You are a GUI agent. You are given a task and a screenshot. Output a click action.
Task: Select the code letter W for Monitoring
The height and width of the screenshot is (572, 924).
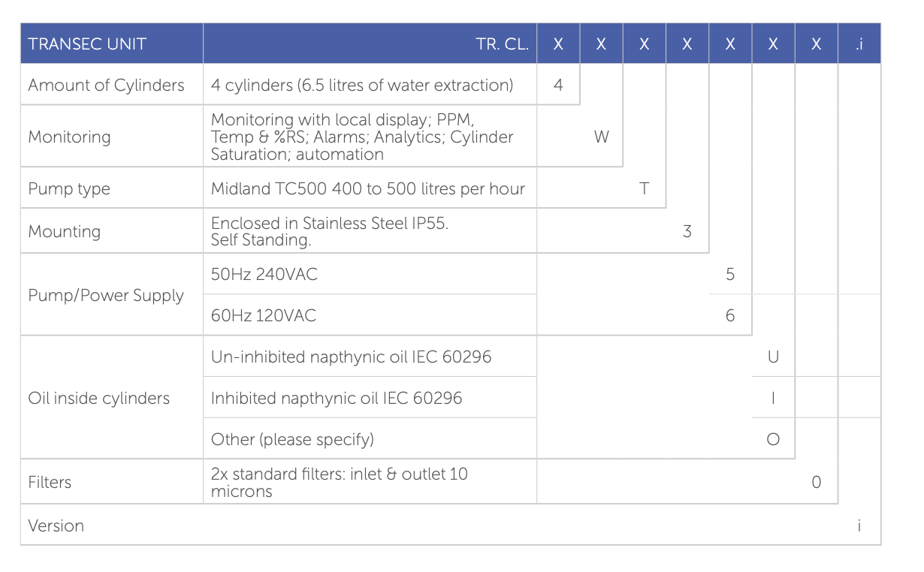tap(601, 137)
